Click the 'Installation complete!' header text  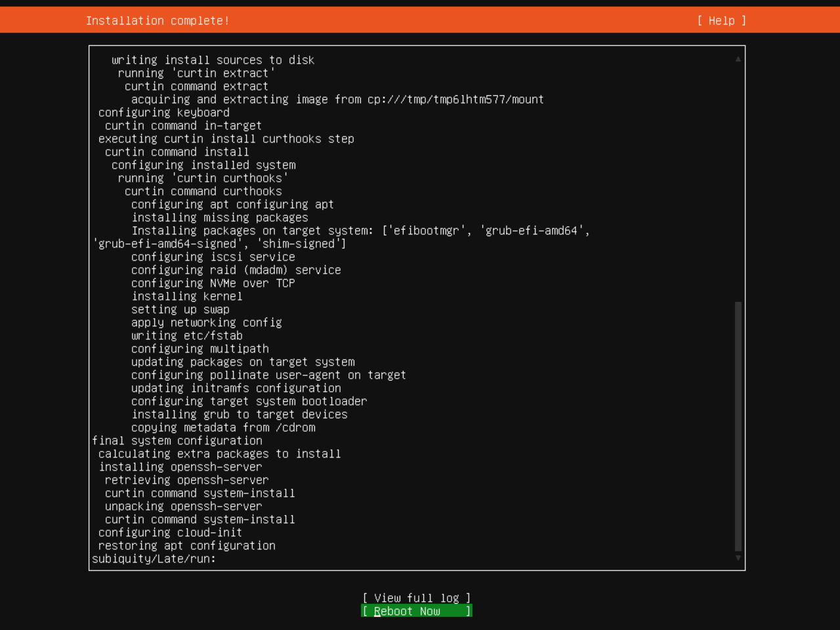click(157, 20)
